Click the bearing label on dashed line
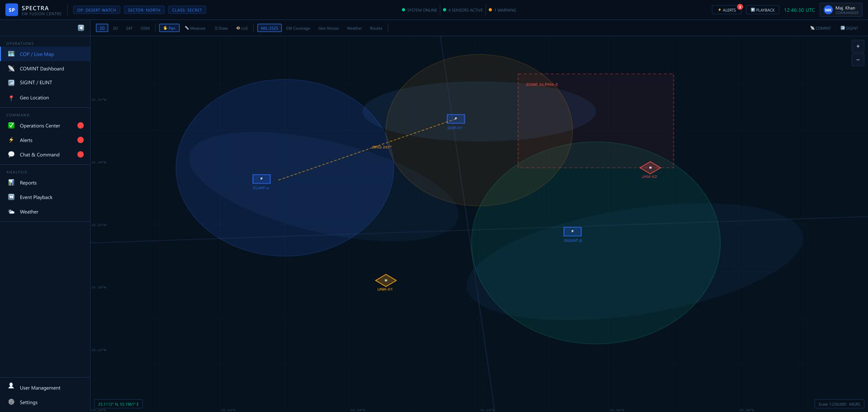 click(382, 147)
